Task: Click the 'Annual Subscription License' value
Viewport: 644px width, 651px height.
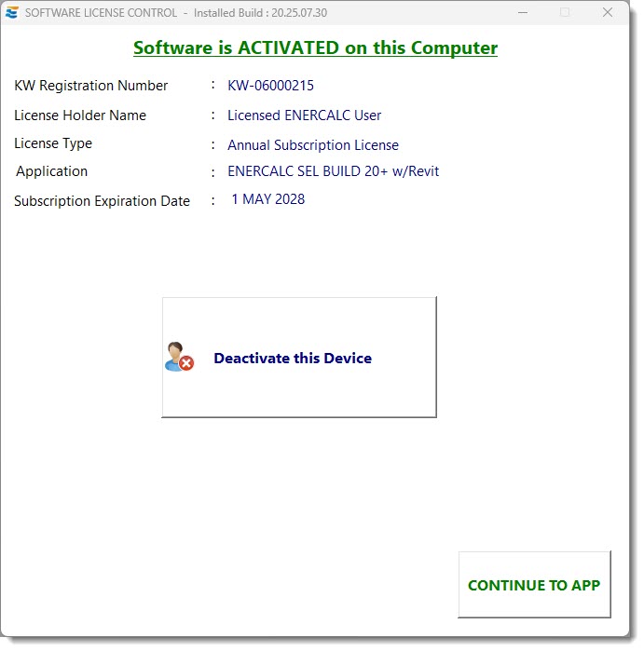Action: point(313,145)
